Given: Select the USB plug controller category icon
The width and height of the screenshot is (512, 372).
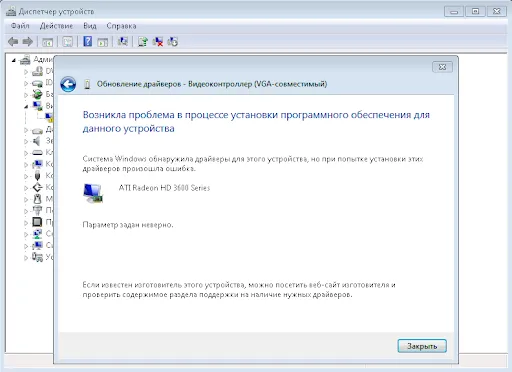Looking at the screenshot, I should coord(37,176).
